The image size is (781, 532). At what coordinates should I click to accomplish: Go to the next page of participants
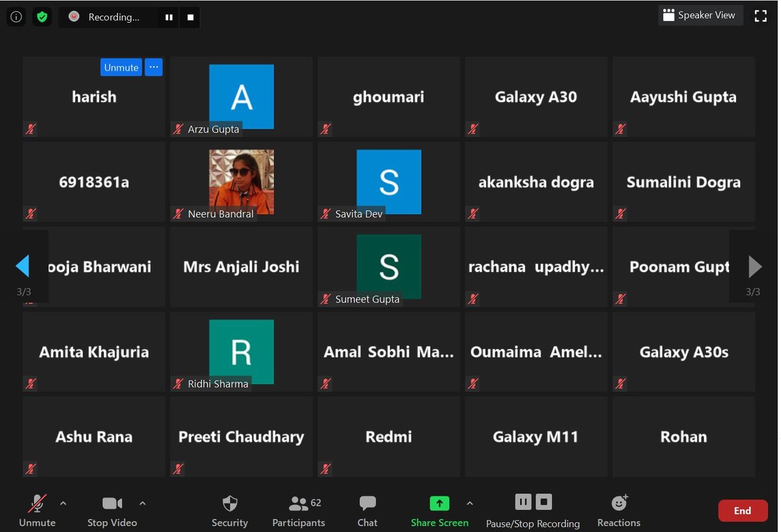[x=755, y=267]
